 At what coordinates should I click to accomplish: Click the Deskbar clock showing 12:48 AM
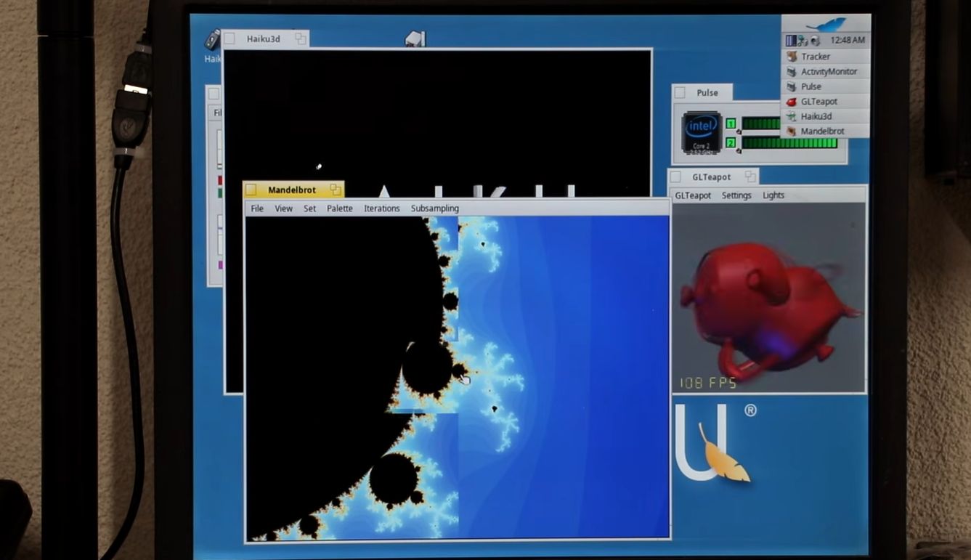click(x=847, y=41)
